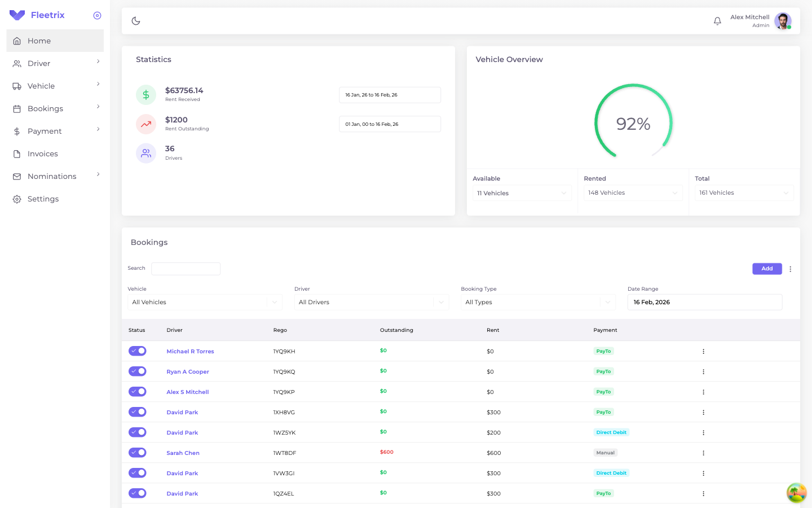Screen dimensions: 812x508
Task: Open David Park's driver profile link
Action: pos(182,412)
